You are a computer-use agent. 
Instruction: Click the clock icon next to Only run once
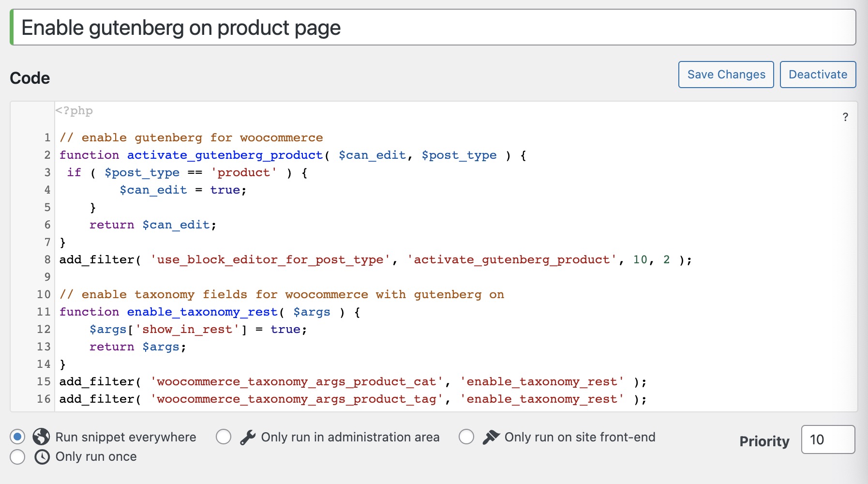41,456
